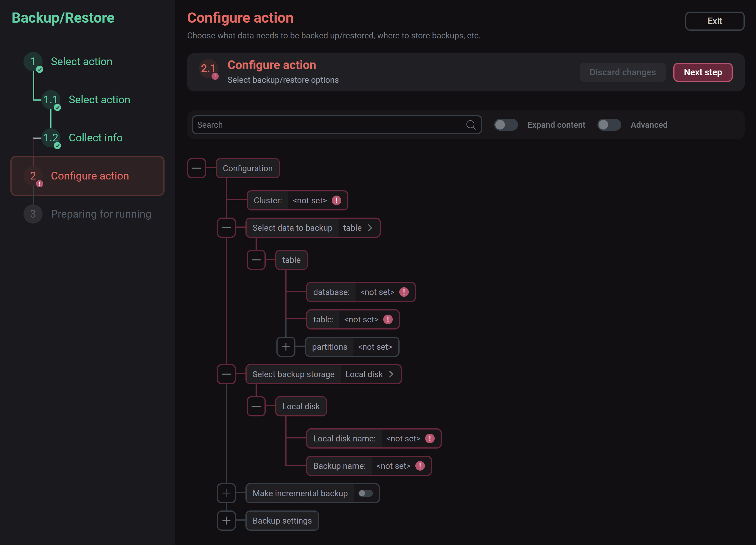
Task: Set the table: value field
Action: point(361,319)
